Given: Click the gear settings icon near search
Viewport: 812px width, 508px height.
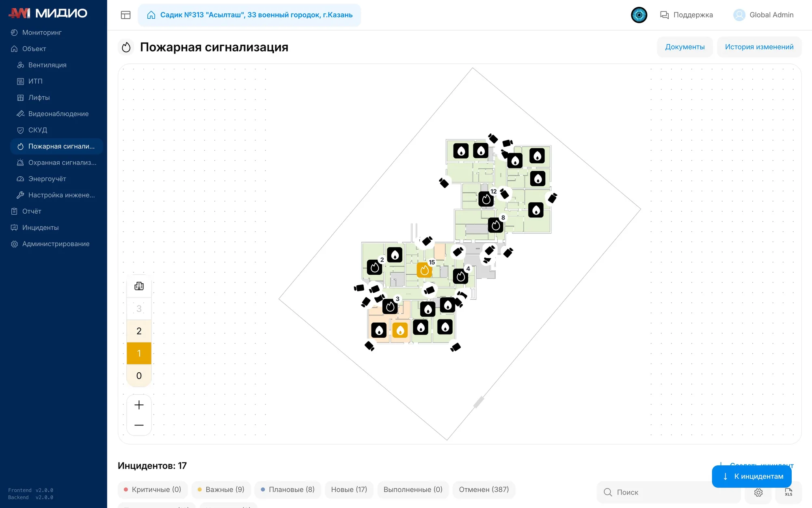Looking at the screenshot, I should coord(758,492).
